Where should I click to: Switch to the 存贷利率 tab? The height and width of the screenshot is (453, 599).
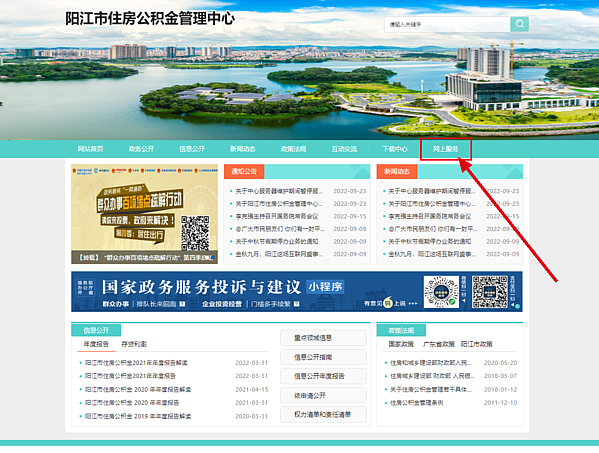tap(134, 344)
